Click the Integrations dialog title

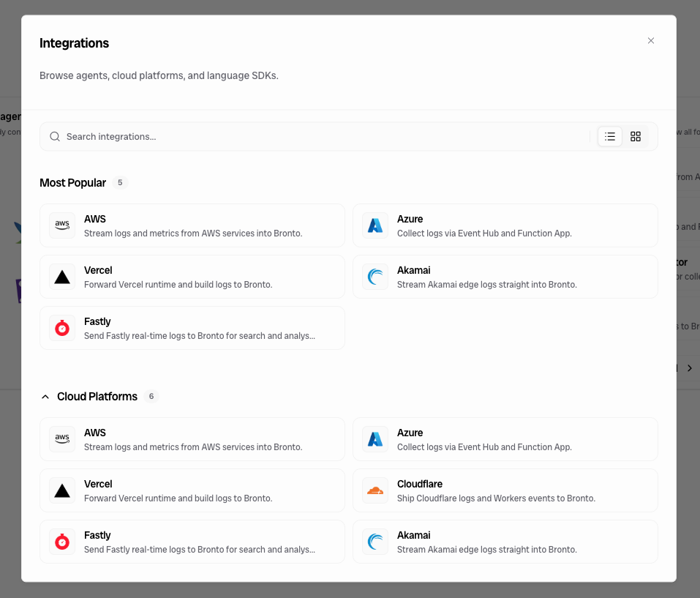pyautogui.click(x=74, y=43)
